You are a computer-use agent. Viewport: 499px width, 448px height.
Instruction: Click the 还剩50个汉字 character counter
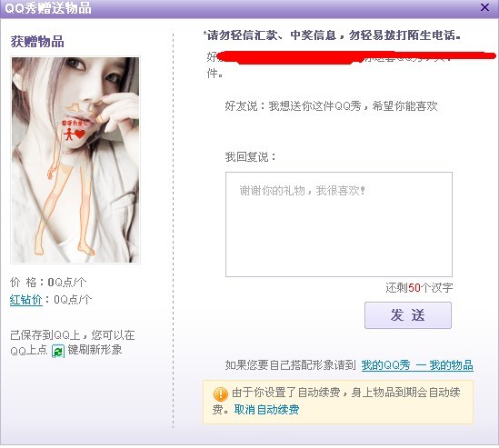click(419, 288)
